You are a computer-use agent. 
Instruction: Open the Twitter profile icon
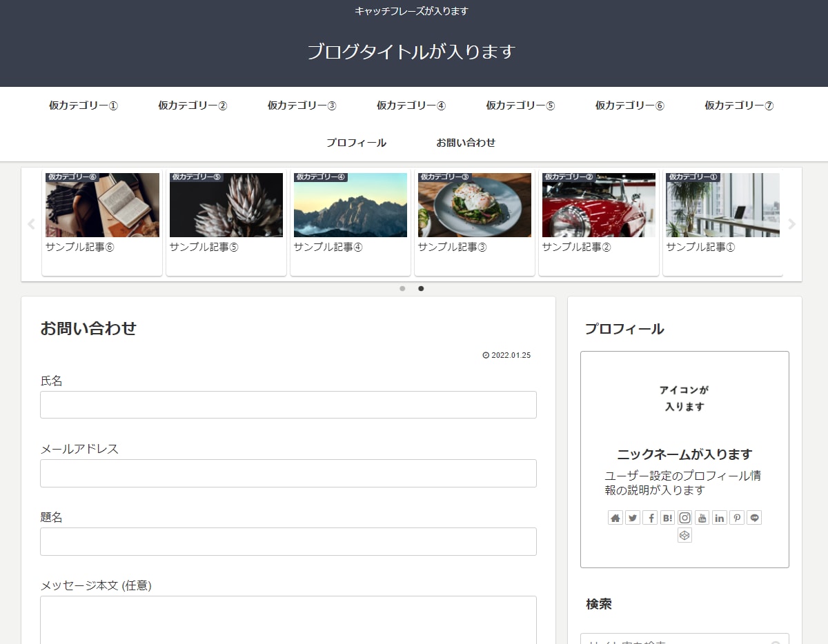(633, 518)
